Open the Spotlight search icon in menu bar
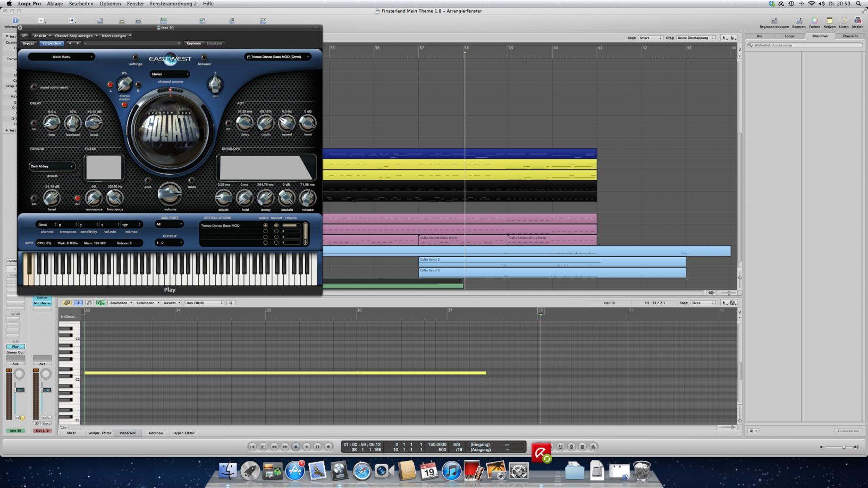868x488 pixels. (858, 4)
